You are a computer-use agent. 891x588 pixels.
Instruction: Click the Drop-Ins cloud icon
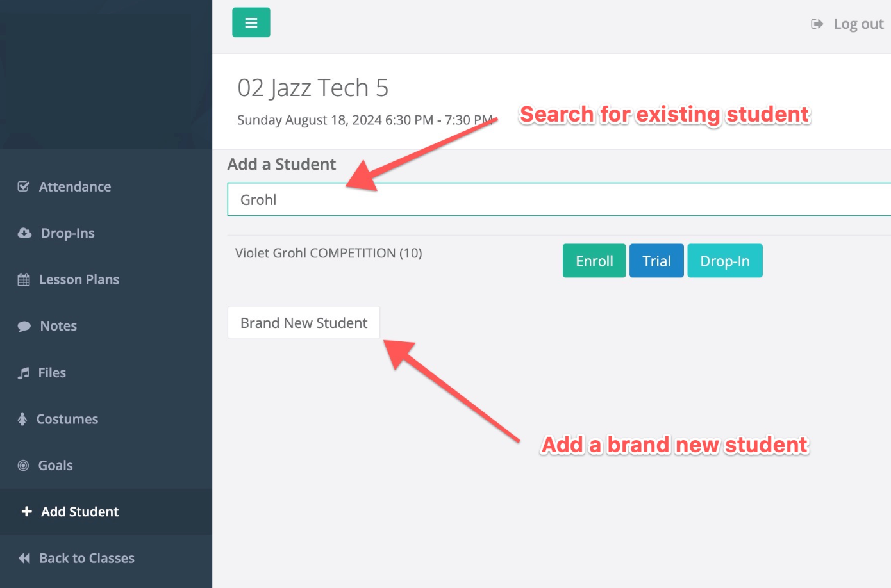[x=24, y=233]
